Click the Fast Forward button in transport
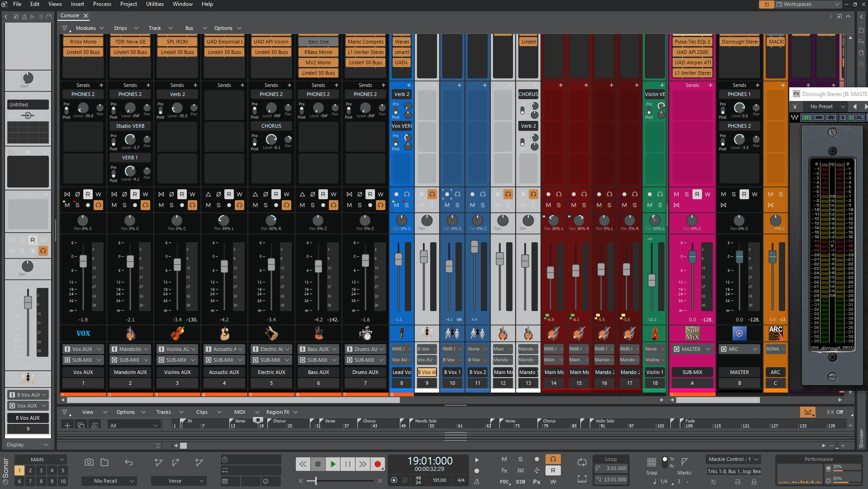 click(362, 464)
